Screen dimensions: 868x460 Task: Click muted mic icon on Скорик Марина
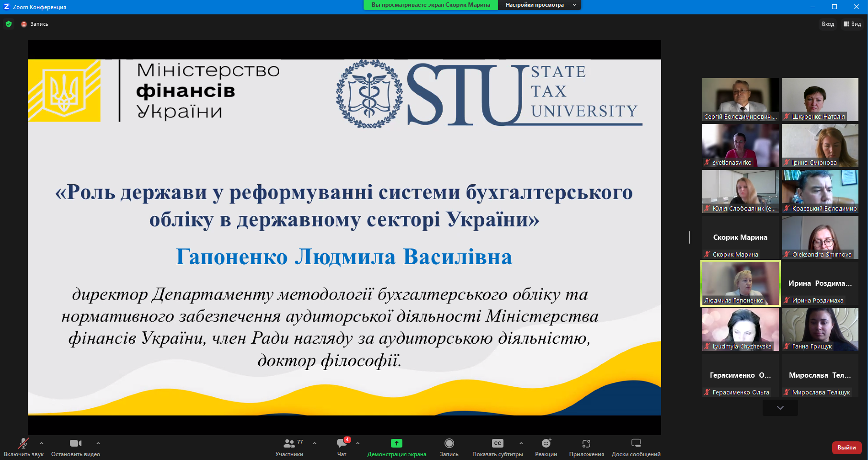[707, 254]
